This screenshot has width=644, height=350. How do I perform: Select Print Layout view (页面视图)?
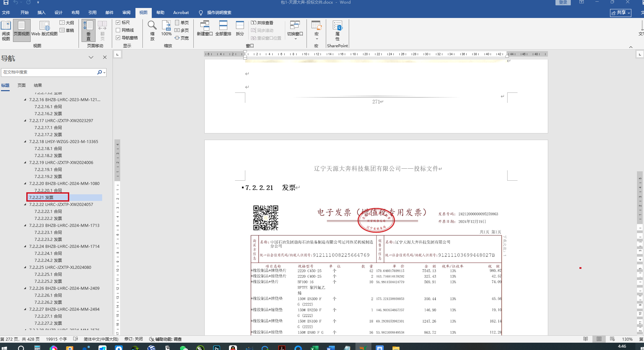tap(22, 31)
